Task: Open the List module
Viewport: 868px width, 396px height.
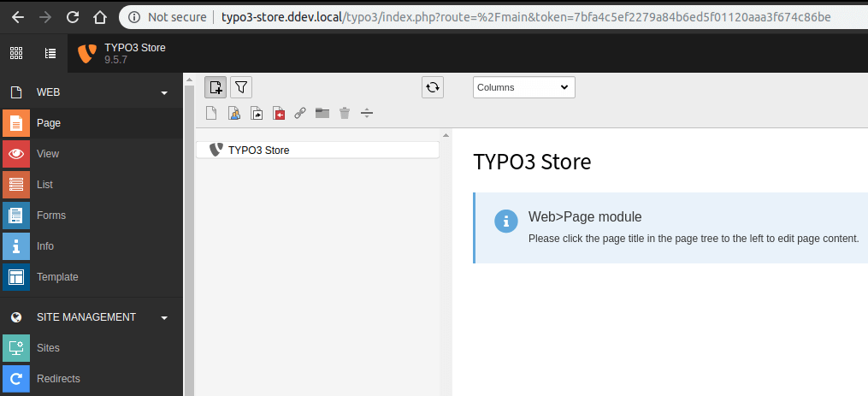Action: coord(45,185)
